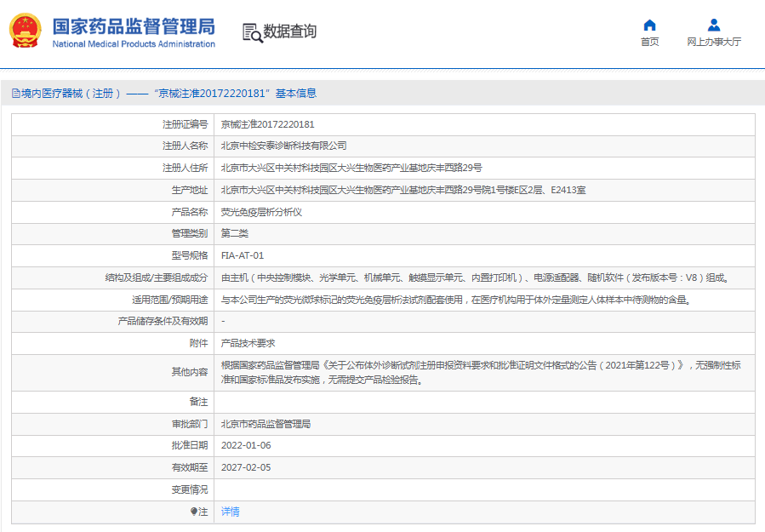Click the 网上办事大厅 label
Image resolution: width=765 pixels, height=532 pixels.
714,42
